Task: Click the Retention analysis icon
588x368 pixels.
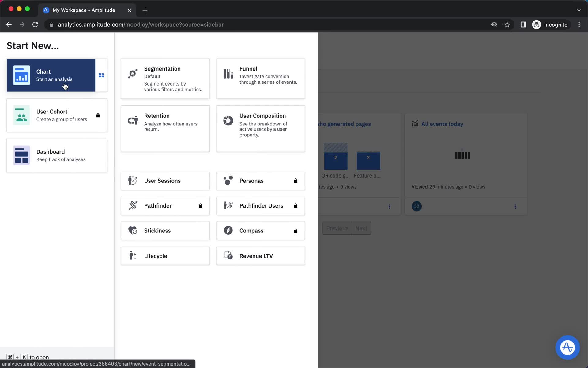Action: click(x=133, y=121)
